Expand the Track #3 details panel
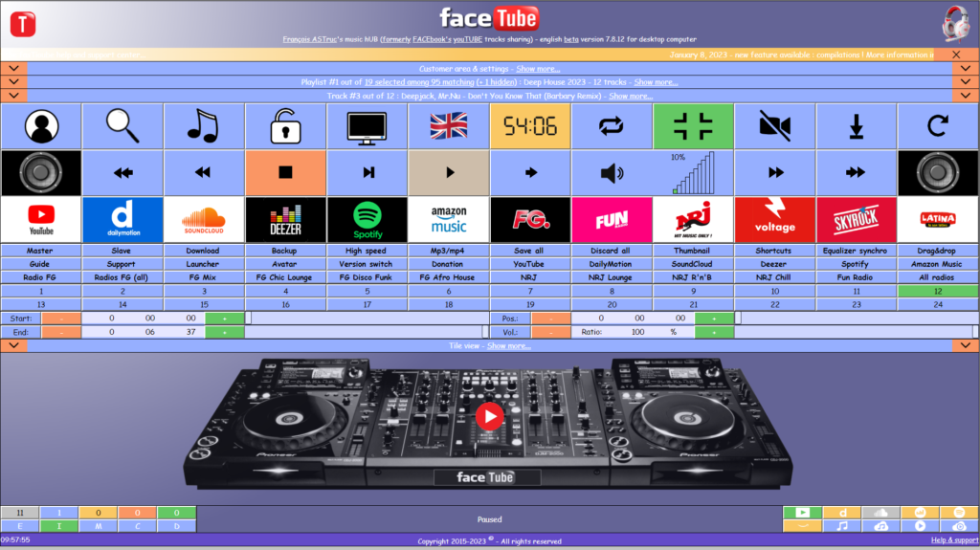980x550 pixels. coord(630,96)
